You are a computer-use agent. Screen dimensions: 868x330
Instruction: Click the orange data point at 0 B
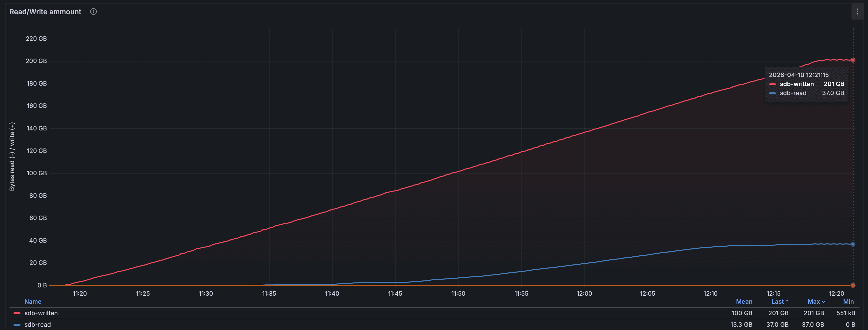point(853,285)
